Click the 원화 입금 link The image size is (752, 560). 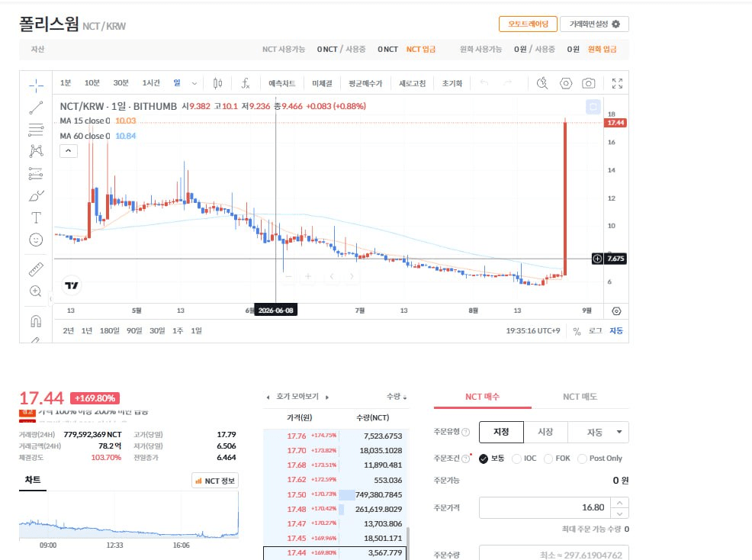[x=602, y=49]
